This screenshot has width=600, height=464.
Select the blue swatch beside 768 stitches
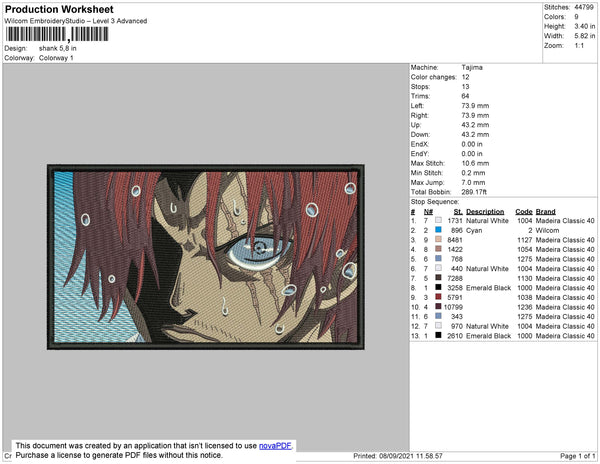pyautogui.click(x=439, y=259)
